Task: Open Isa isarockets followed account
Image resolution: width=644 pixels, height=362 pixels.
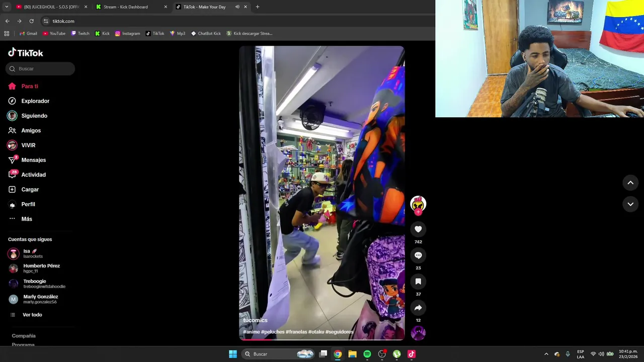Action: (33, 253)
